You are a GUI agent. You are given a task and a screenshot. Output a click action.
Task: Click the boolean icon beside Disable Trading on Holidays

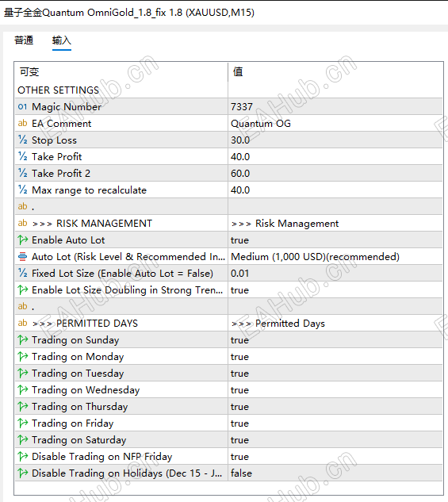click(x=23, y=473)
